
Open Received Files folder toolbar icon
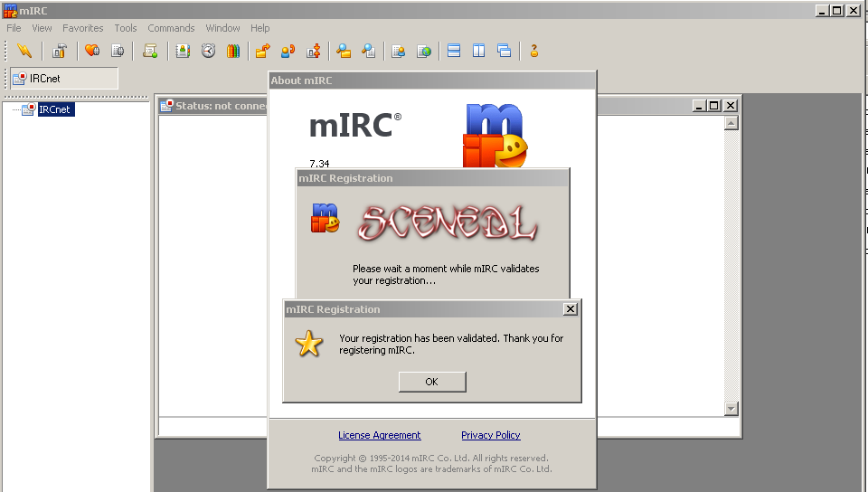344,51
